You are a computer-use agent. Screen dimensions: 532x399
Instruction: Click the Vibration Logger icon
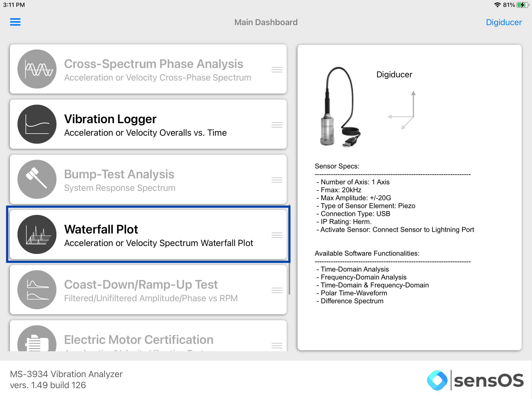pyautogui.click(x=37, y=124)
